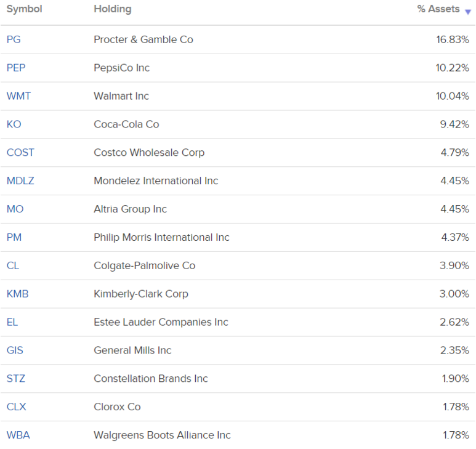
Task: Click the Holding column header
Action: coord(113,9)
